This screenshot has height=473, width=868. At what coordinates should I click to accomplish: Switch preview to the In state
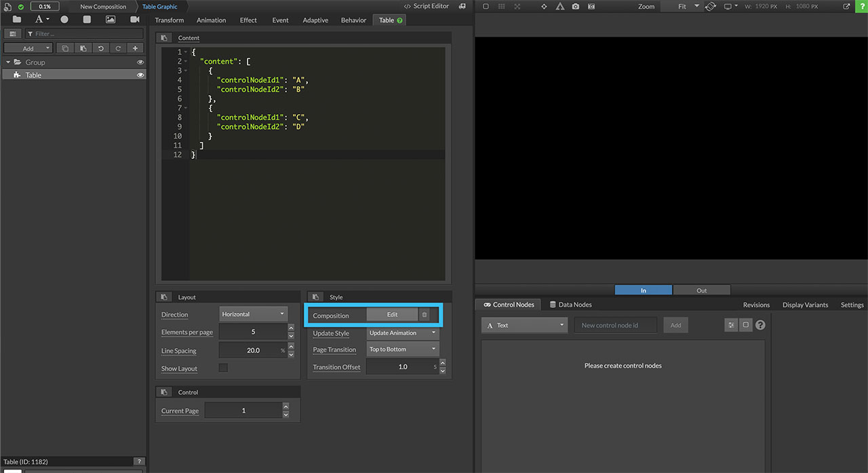(644, 290)
